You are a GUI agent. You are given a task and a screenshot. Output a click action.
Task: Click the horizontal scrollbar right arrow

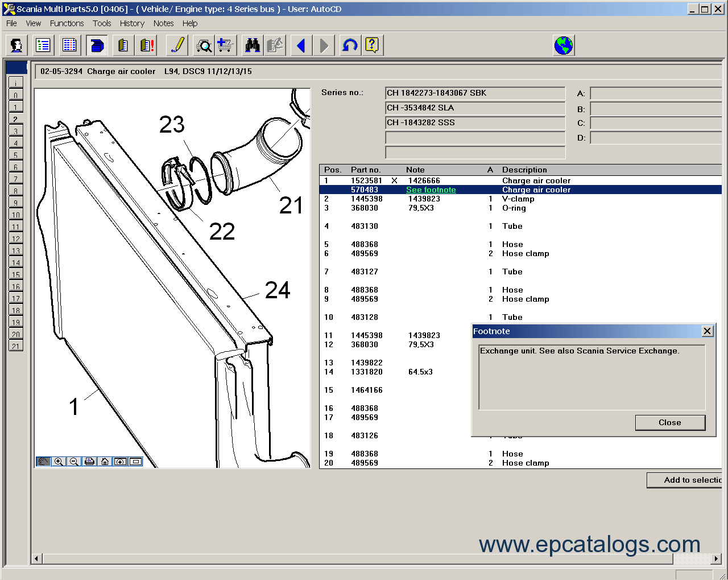pyautogui.click(x=717, y=558)
